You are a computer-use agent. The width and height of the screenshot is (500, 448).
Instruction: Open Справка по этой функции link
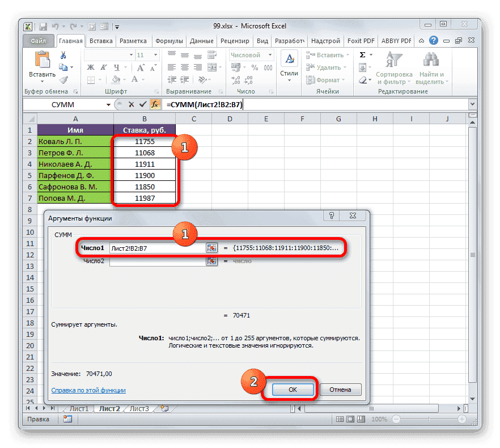(88, 390)
